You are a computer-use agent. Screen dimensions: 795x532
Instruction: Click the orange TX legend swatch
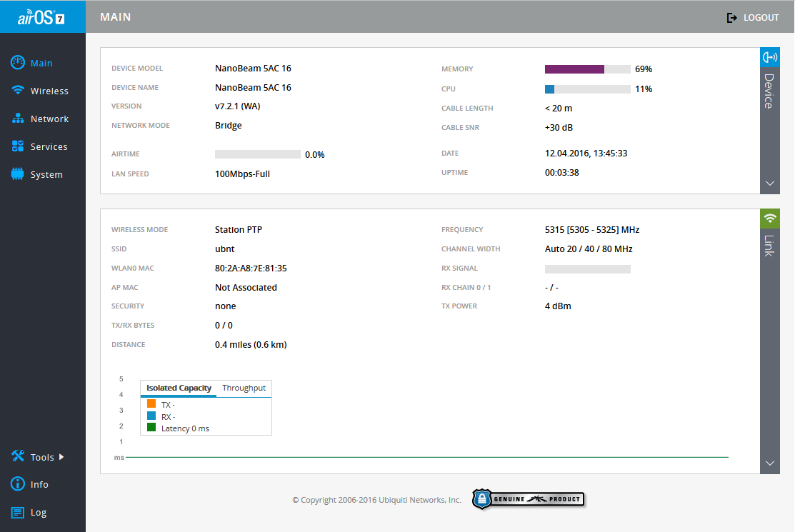[x=151, y=403]
